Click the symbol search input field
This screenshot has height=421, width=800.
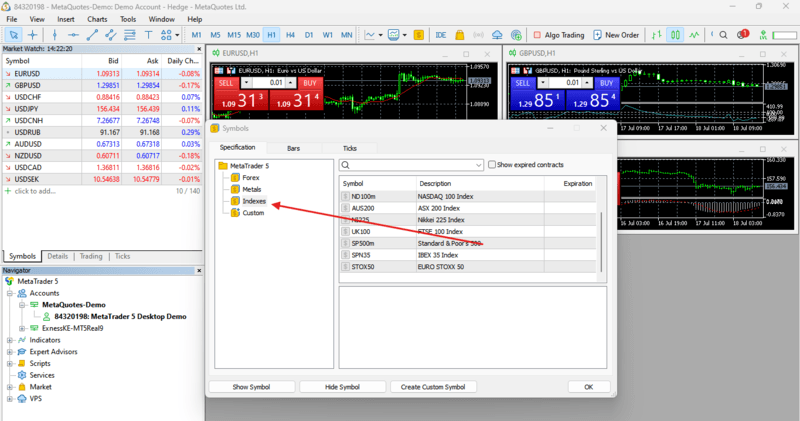(411, 165)
